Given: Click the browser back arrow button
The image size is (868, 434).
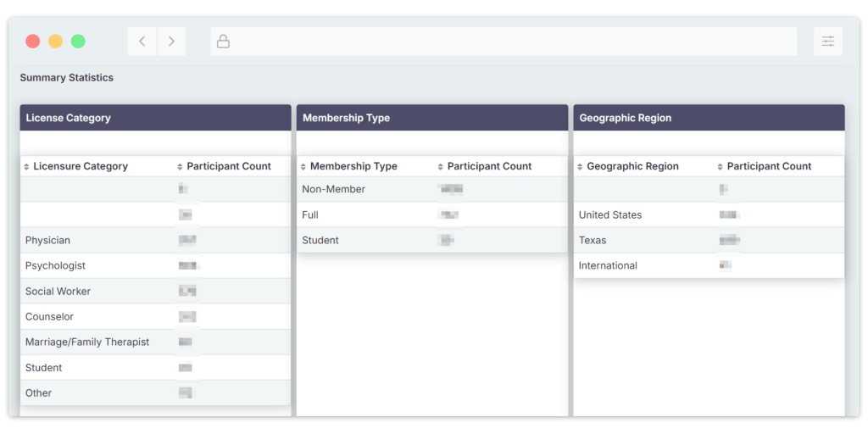Looking at the screenshot, I should pyautogui.click(x=142, y=42).
